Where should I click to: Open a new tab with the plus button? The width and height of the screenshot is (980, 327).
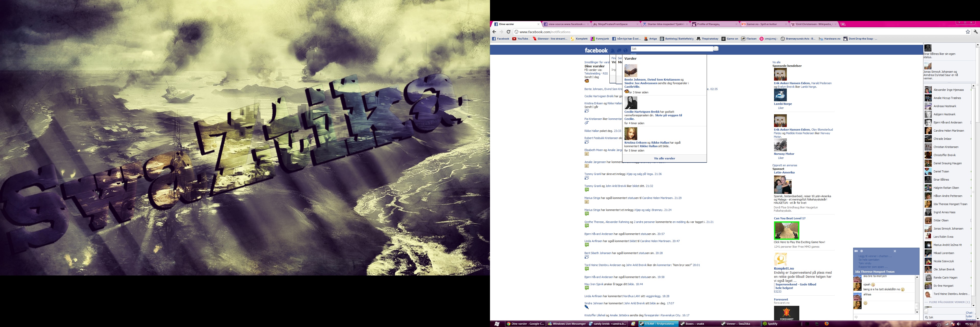click(843, 24)
